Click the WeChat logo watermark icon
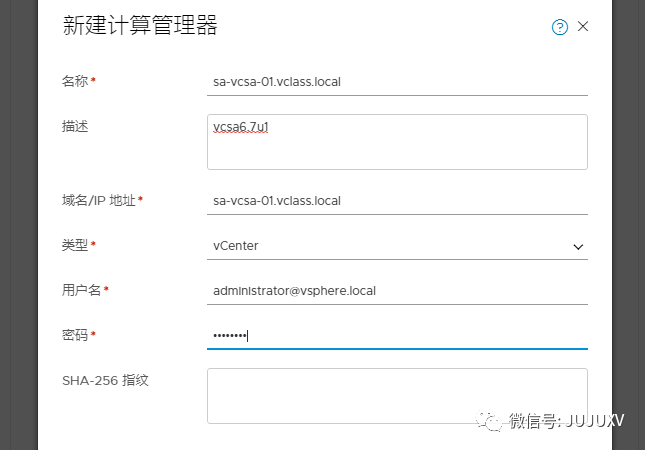The image size is (645, 450). point(489,421)
